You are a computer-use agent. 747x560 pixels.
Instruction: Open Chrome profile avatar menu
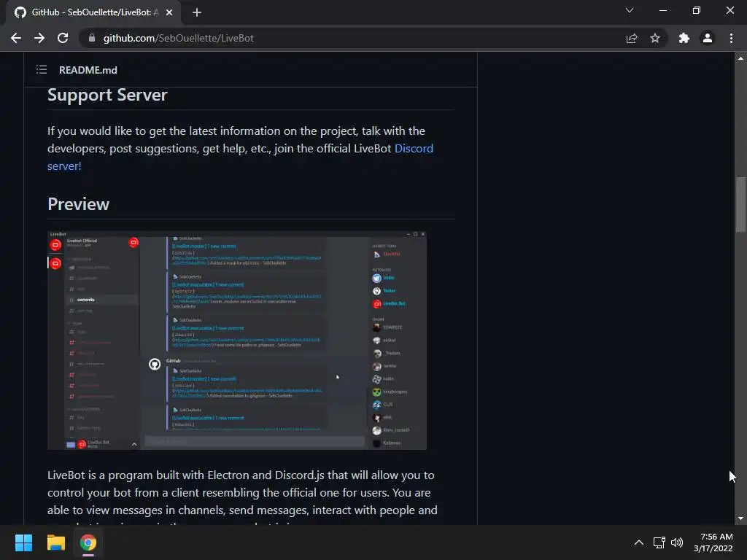point(708,38)
